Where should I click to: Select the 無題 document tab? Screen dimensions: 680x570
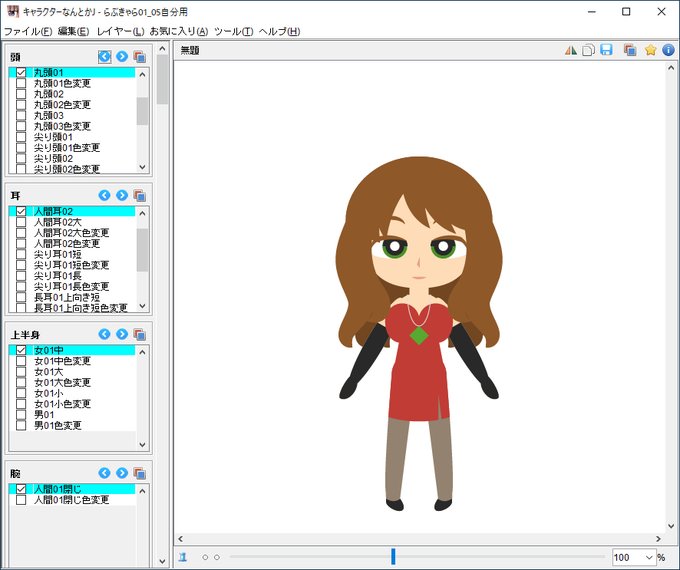[190, 50]
